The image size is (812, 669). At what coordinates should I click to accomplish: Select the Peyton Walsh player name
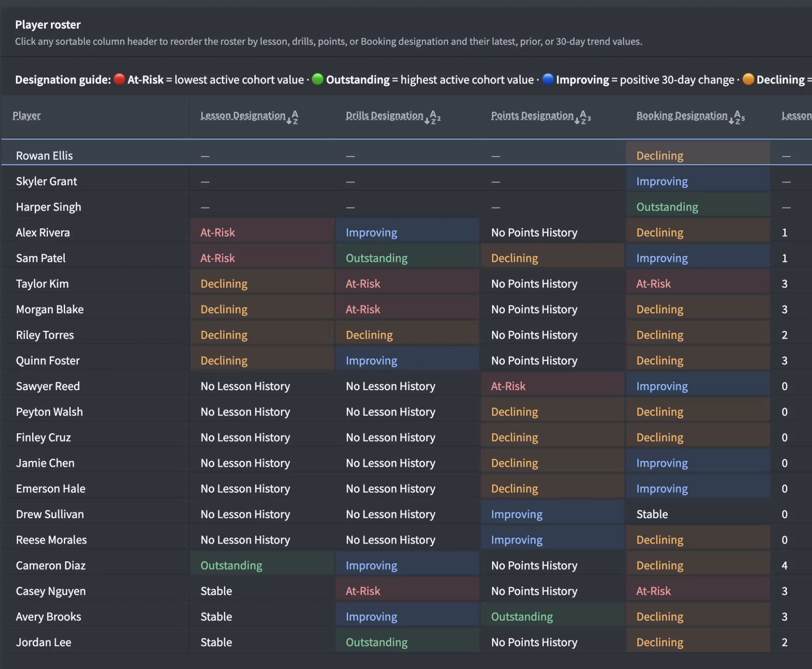[x=49, y=412]
